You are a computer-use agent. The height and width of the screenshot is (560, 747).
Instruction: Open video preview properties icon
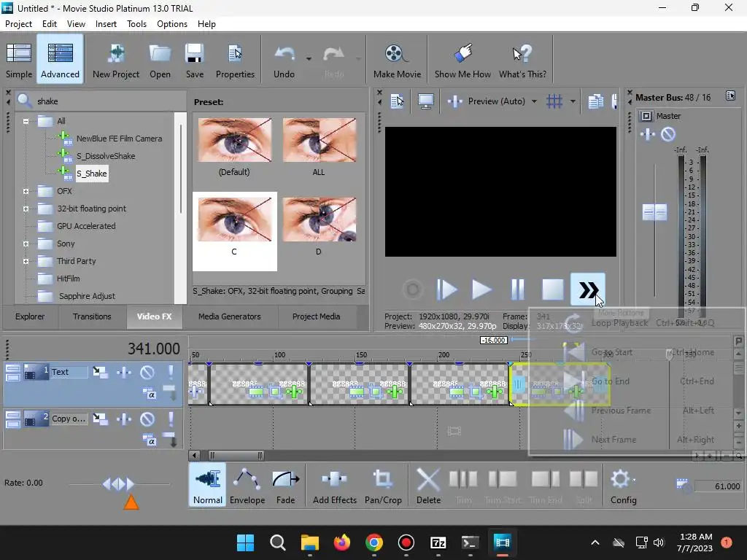click(397, 101)
